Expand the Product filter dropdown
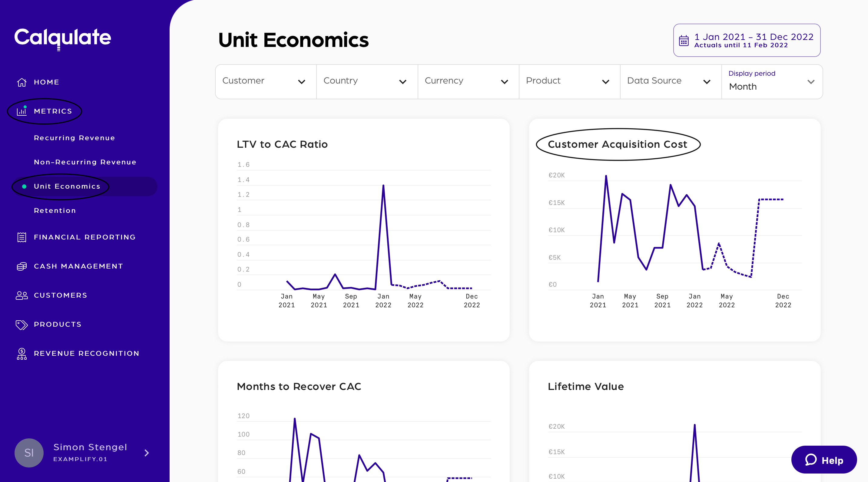 pos(569,81)
